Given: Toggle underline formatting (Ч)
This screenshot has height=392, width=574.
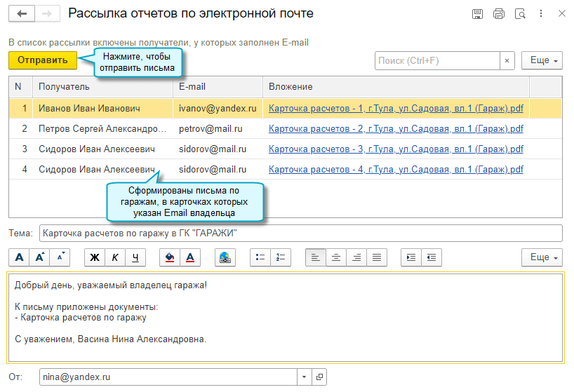Looking at the screenshot, I should coord(134,257).
